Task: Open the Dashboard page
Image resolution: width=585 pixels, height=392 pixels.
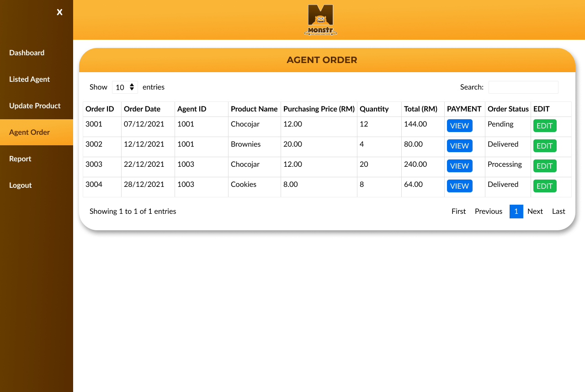Action: point(27,53)
